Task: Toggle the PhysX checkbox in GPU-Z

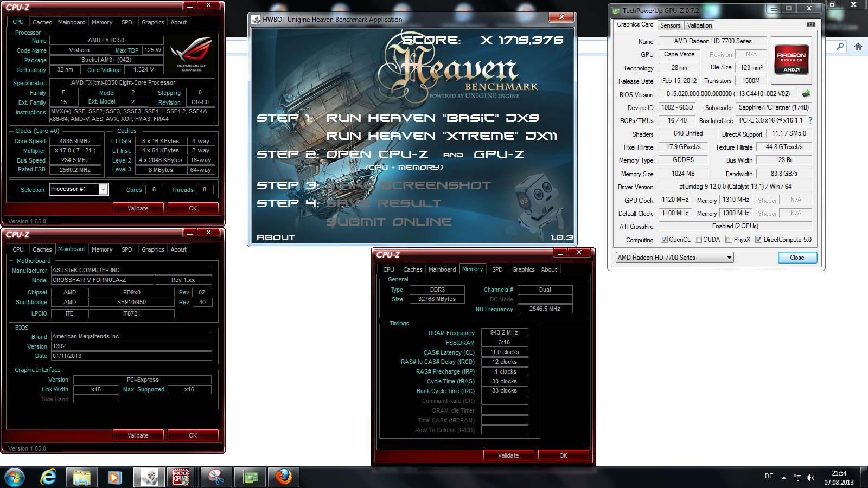Action: coord(729,240)
